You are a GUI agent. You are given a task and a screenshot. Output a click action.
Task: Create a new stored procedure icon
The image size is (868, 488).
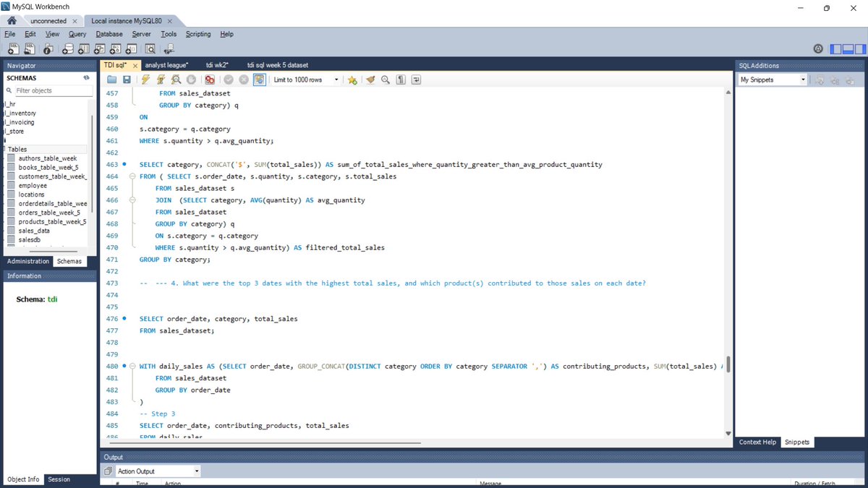116,49
